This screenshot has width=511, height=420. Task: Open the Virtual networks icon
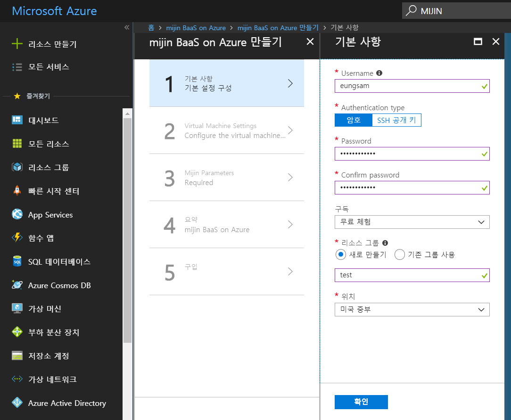click(17, 379)
